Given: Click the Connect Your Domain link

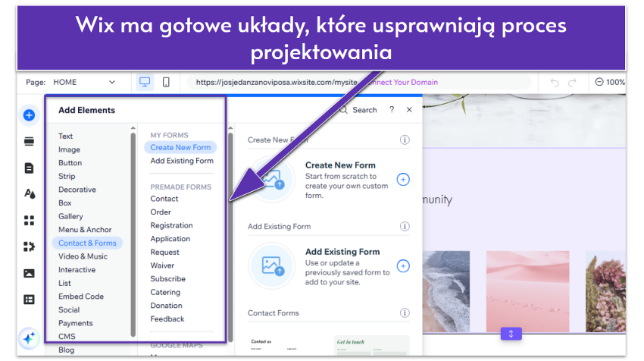Looking at the screenshot, I should click(402, 82).
